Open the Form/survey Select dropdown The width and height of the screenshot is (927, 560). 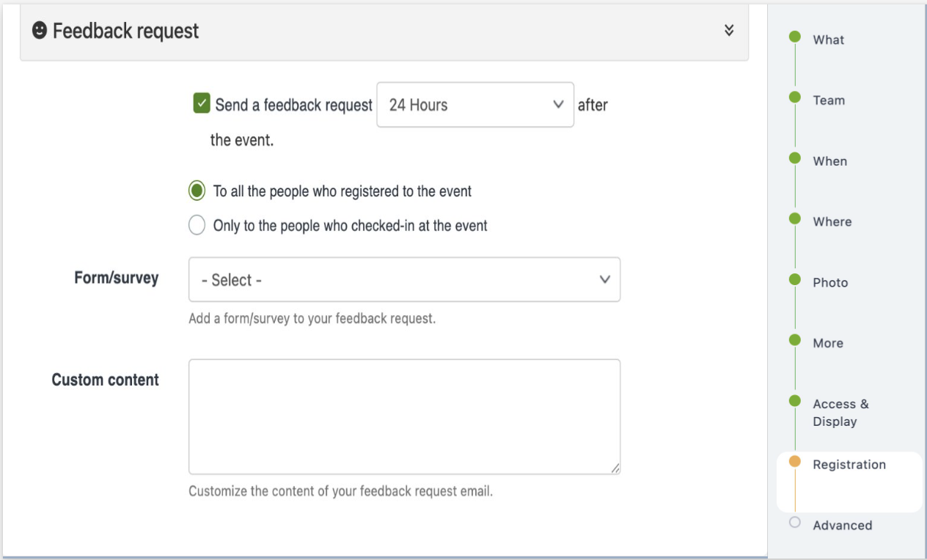tap(404, 279)
